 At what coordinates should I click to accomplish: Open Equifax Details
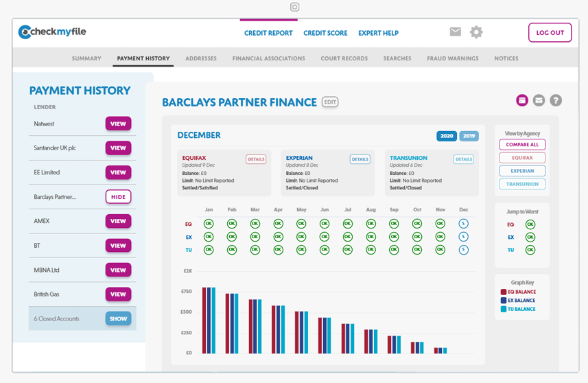click(x=256, y=159)
